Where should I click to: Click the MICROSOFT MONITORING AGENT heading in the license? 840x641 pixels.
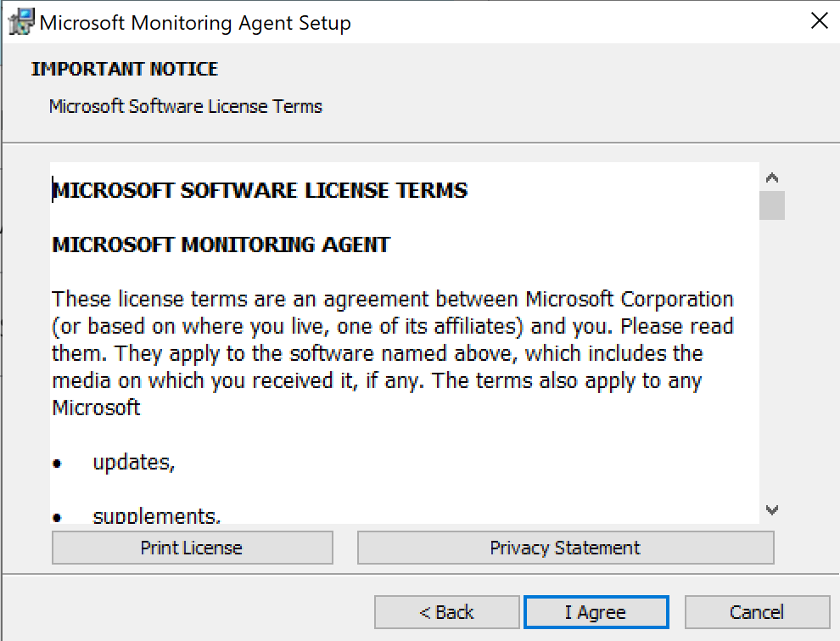pos(221,245)
